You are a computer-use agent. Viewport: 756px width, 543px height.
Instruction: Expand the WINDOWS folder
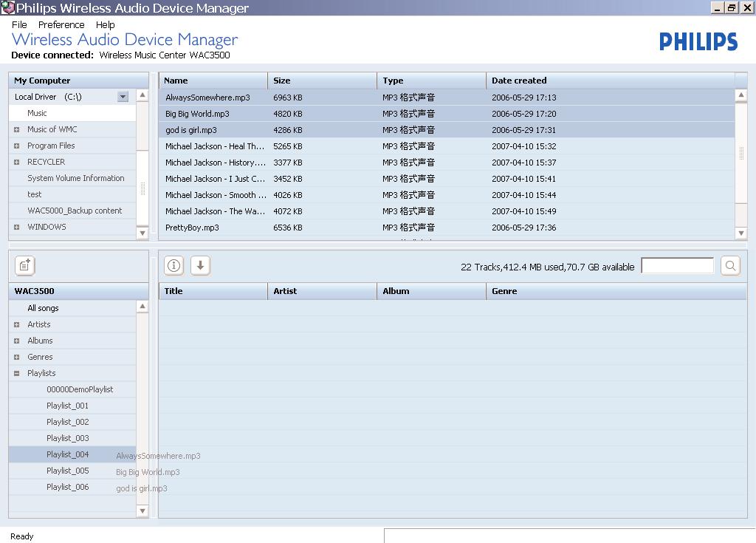point(16,227)
